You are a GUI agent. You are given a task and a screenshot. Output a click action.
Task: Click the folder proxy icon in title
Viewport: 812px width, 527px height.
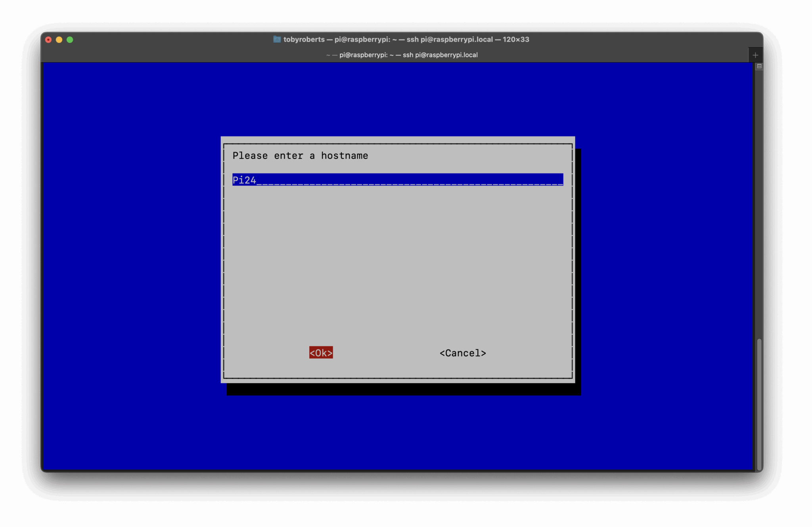click(277, 39)
